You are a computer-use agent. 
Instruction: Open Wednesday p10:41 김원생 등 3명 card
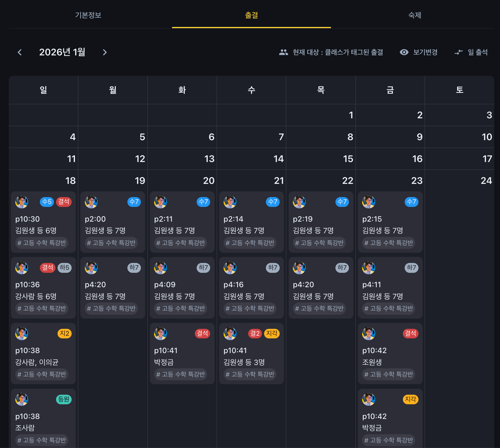tap(251, 356)
